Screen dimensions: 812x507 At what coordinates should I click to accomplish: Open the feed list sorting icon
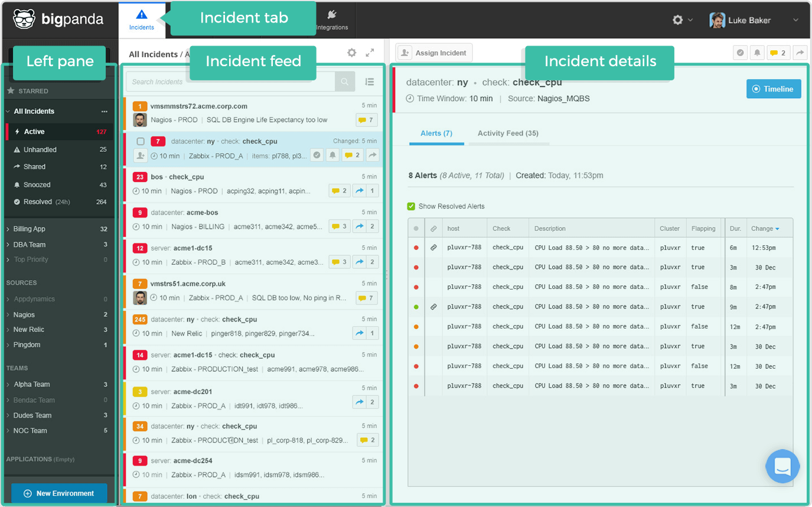[370, 82]
